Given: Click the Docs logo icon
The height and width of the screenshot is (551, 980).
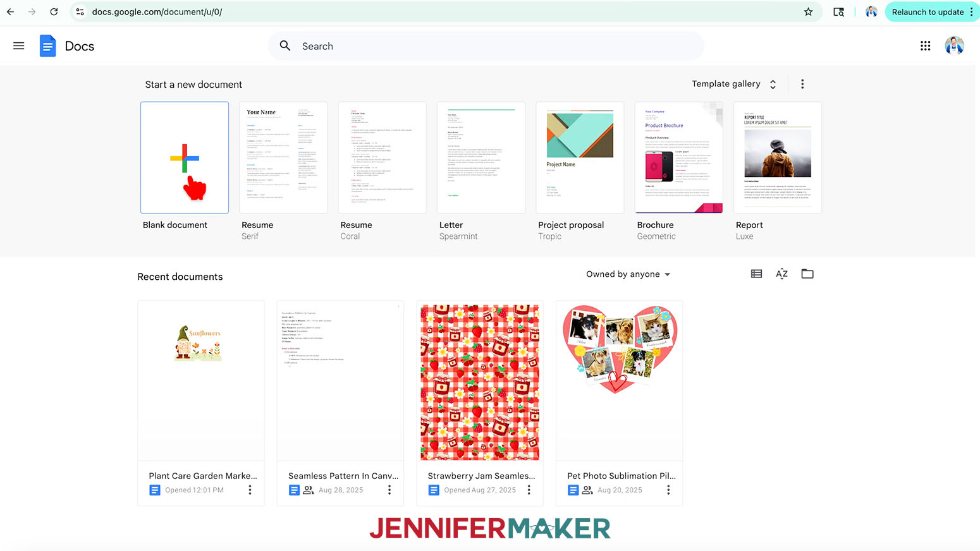Looking at the screenshot, I should click(x=47, y=46).
